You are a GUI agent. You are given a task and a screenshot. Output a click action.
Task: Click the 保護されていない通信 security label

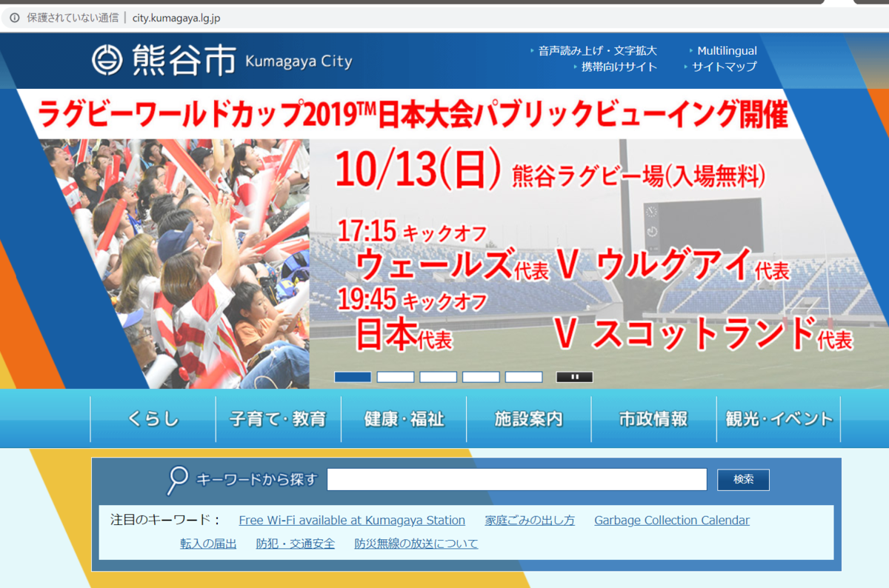(x=73, y=18)
